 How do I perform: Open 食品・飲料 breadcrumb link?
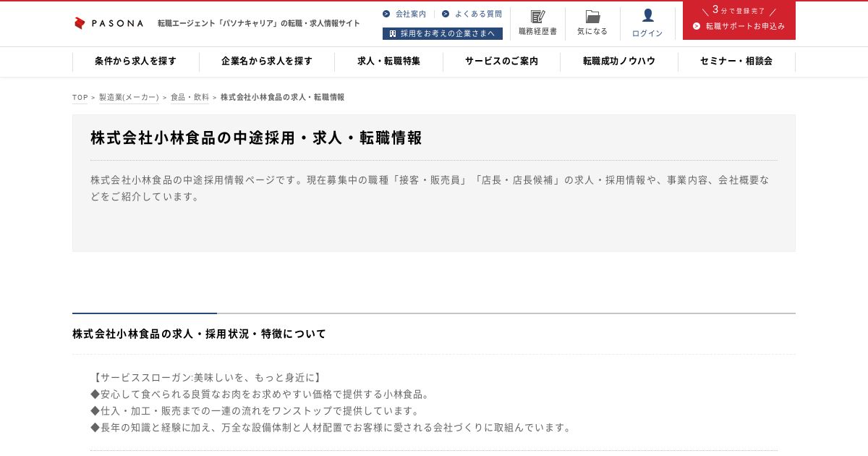pos(190,97)
